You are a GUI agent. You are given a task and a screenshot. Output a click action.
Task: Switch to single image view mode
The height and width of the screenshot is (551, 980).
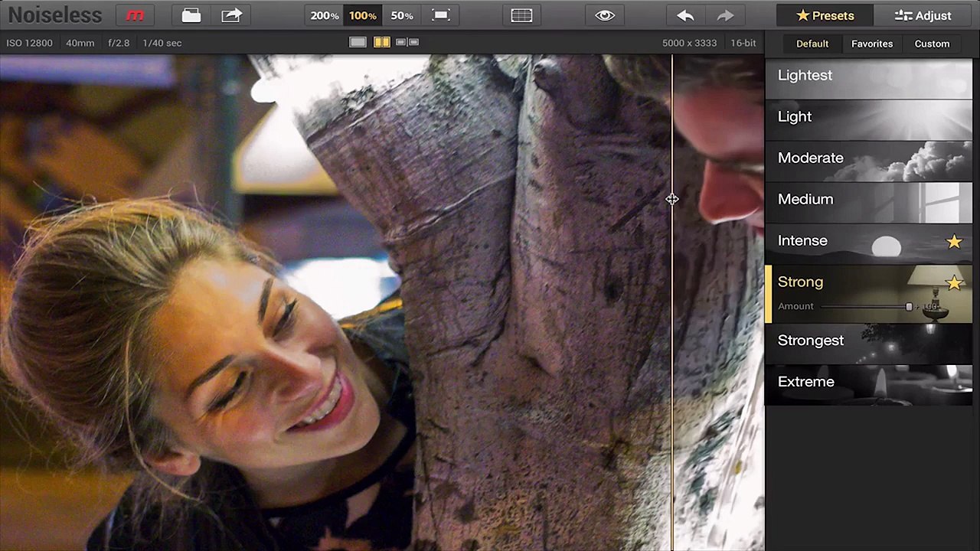pyautogui.click(x=358, y=42)
